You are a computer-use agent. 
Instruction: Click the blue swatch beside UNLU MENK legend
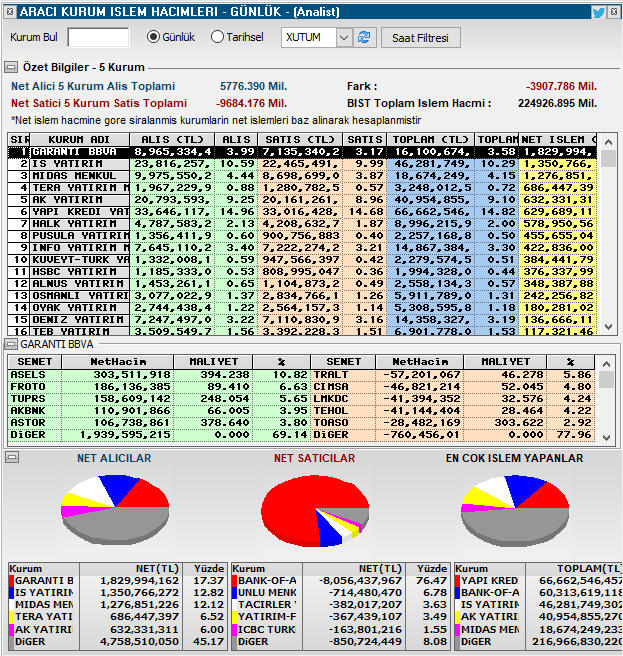pos(235,593)
